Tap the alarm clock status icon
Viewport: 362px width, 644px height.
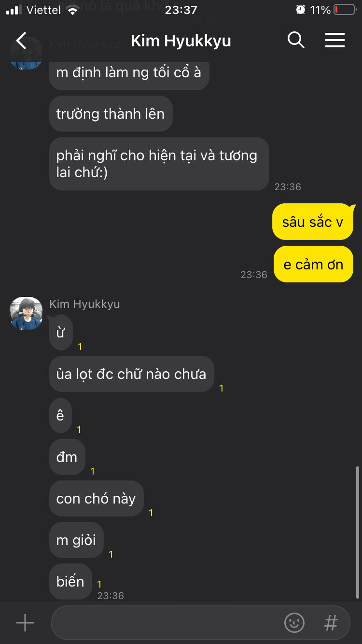click(301, 10)
